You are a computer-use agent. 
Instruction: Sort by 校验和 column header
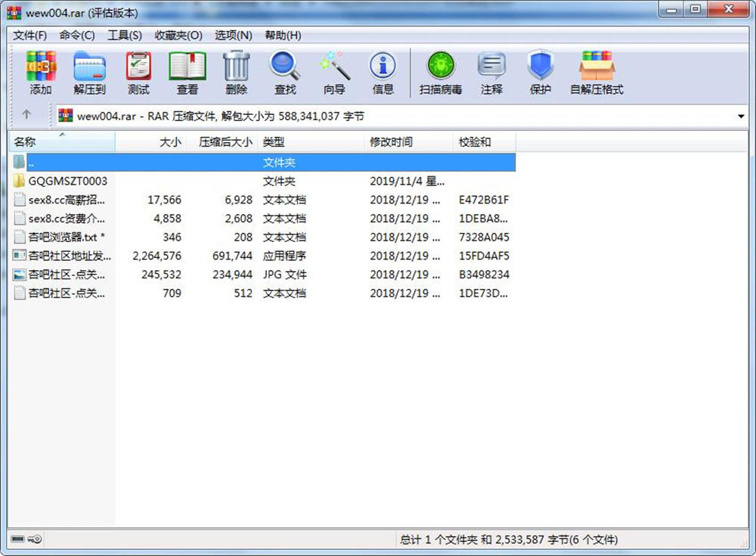[484, 142]
